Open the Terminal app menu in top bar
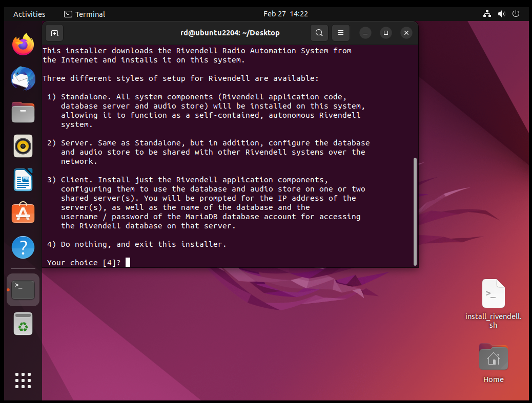Screen dimensions: 532x403 coord(85,14)
